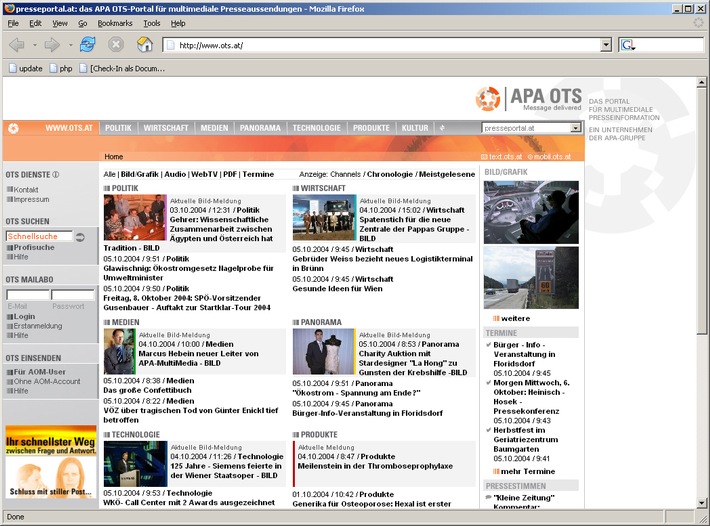Click the Schnellsuche go arrow icon
This screenshot has height=526, width=710.
click(80, 237)
